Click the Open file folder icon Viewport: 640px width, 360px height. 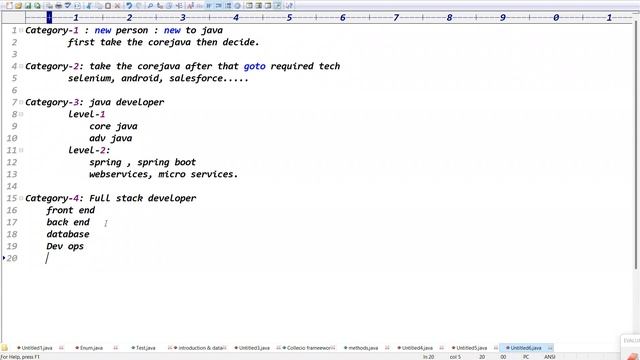[18, 6]
